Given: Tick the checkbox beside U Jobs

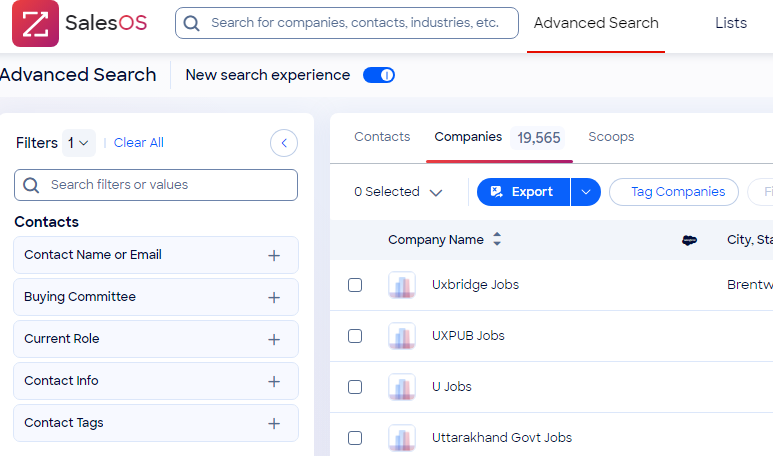Looking at the screenshot, I should [355, 387].
